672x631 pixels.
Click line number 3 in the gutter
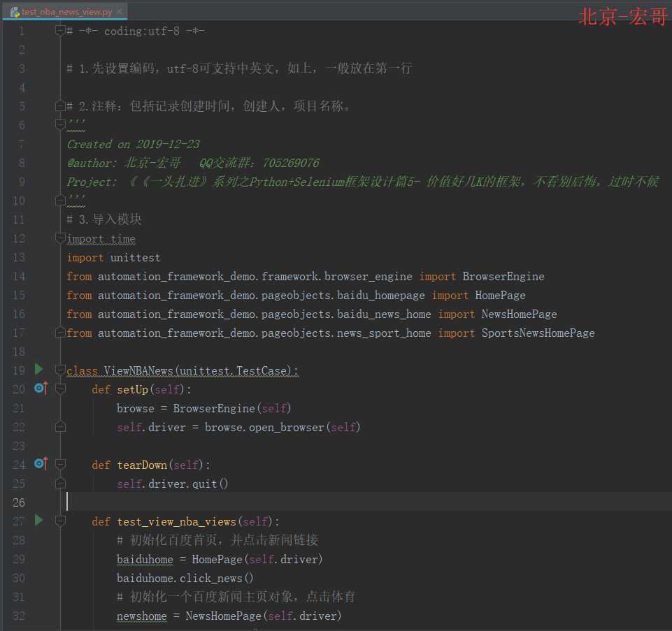[x=22, y=68]
